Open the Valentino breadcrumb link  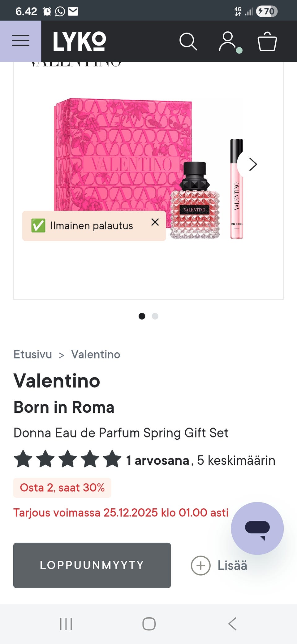coord(96,354)
